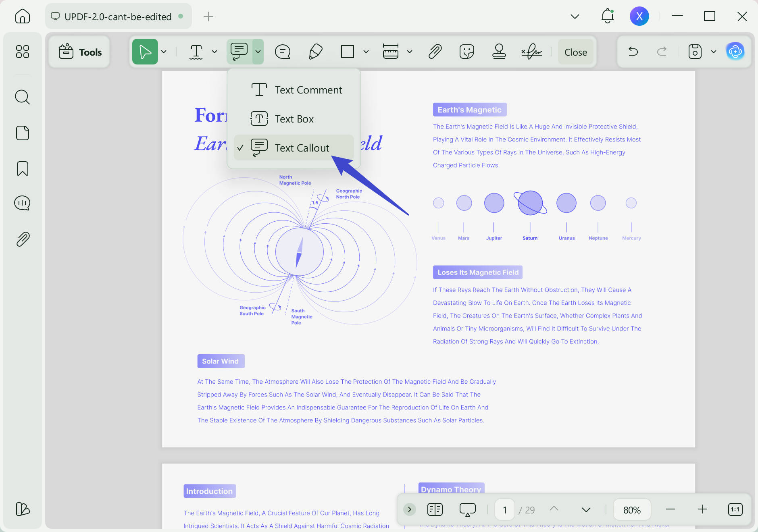Expand the text markup dropdown arrow
Viewport: 758px width, 532px height.
coord(214,52)
